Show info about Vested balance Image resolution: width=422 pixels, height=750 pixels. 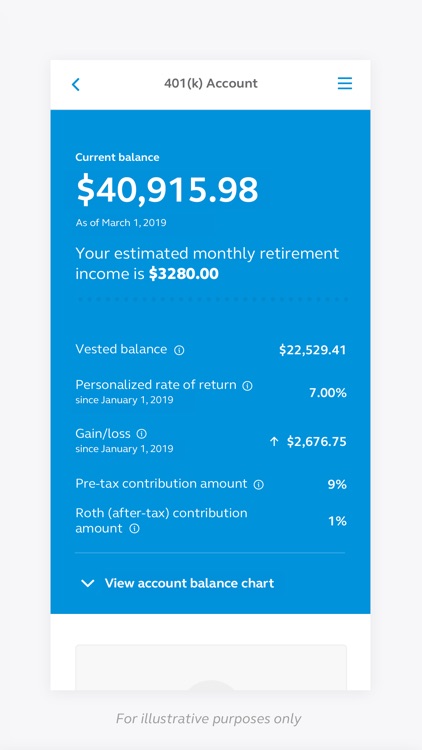pos(179,350)
